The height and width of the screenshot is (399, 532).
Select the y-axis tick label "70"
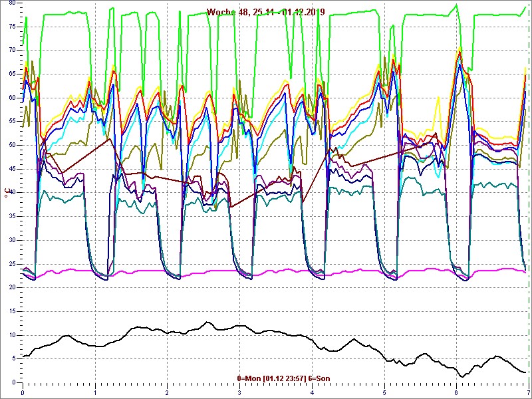[12, 51]
